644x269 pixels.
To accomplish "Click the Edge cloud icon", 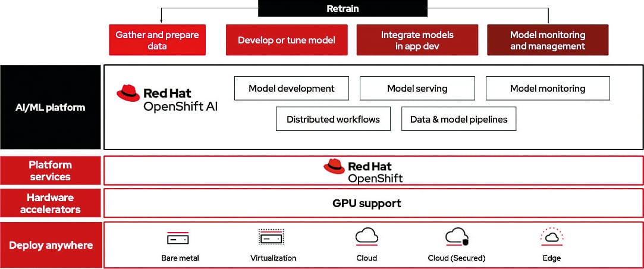I will 552,236.
